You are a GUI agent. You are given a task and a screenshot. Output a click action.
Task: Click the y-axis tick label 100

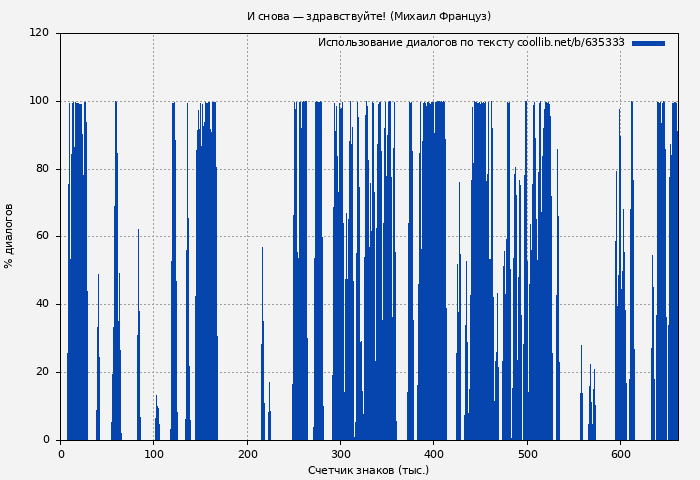click(39, 101)
